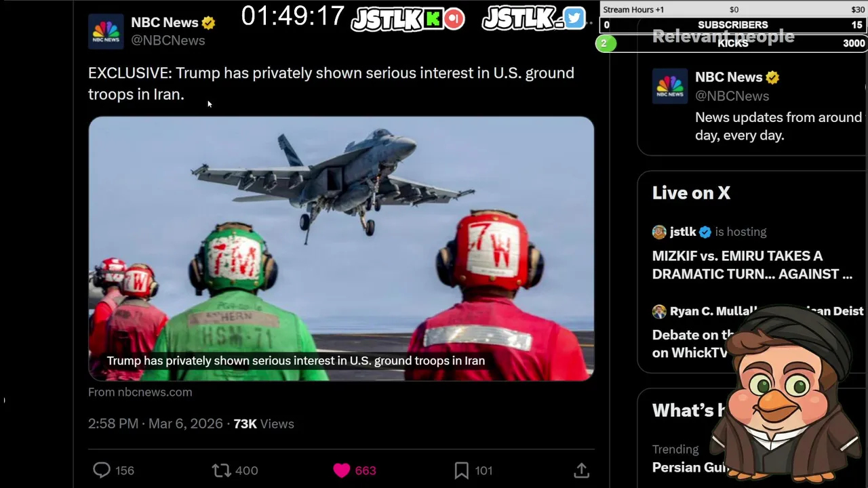The image size is (868, 488).
Task: Click the image caption about ground troops
Action: (296, 361)
